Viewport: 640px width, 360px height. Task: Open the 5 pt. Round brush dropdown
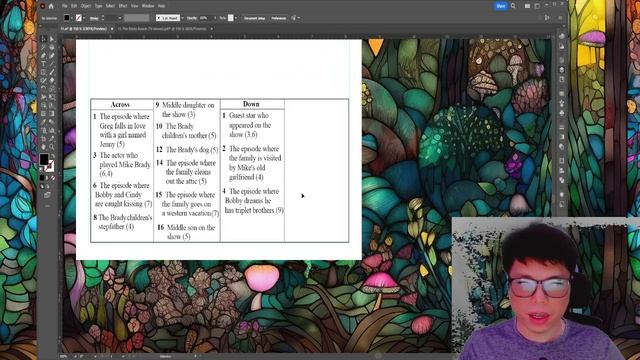click(182, 18)
